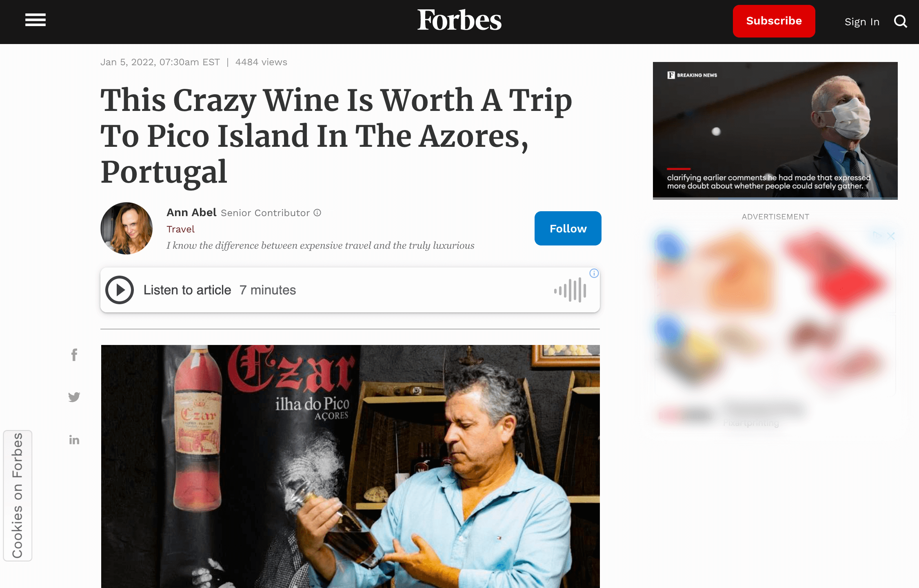Image resolution: width=919 pixels, height=588 pixels.
Task: Click the Subscribe button
Action: 774,21
